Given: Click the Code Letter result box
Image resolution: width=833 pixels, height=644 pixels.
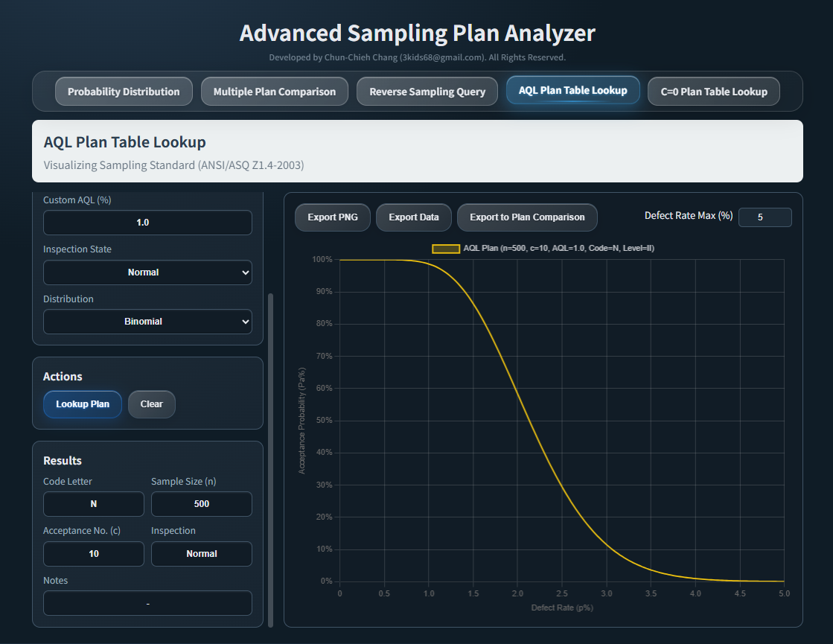Looking at the screenshot, I should (93, 504).
